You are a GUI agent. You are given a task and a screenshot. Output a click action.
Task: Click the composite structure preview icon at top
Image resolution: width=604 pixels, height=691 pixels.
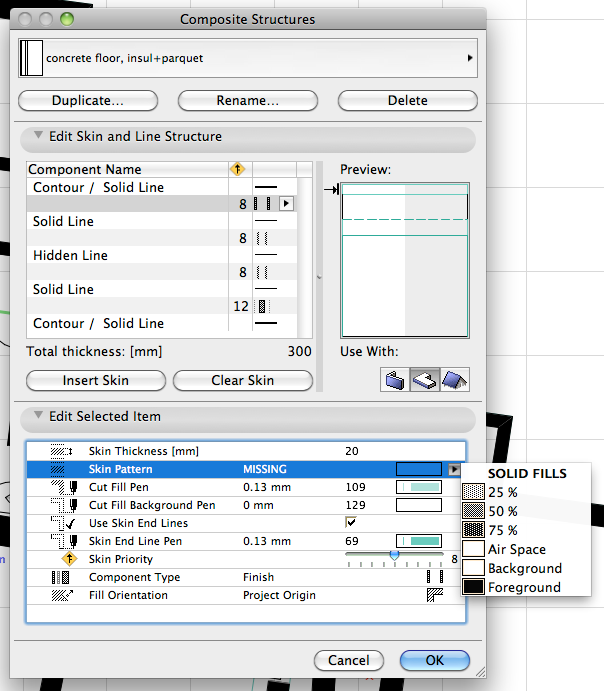coord(31,58)
